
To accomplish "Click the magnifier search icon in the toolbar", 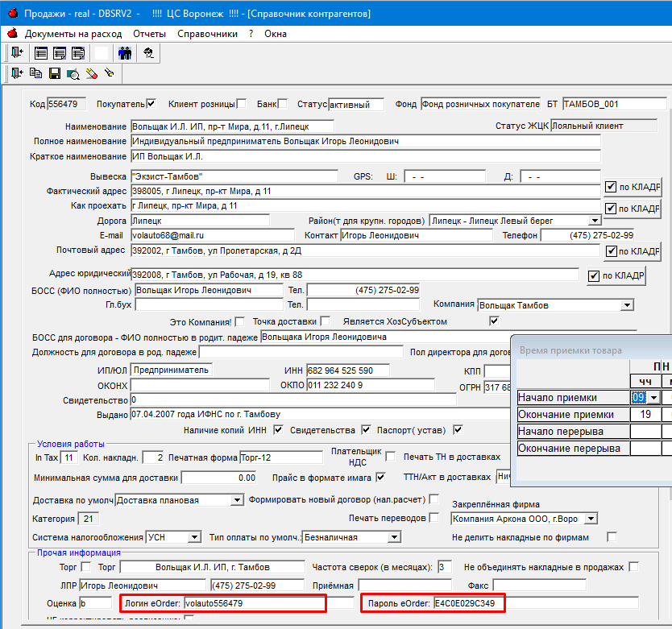I will click(73, 74).
